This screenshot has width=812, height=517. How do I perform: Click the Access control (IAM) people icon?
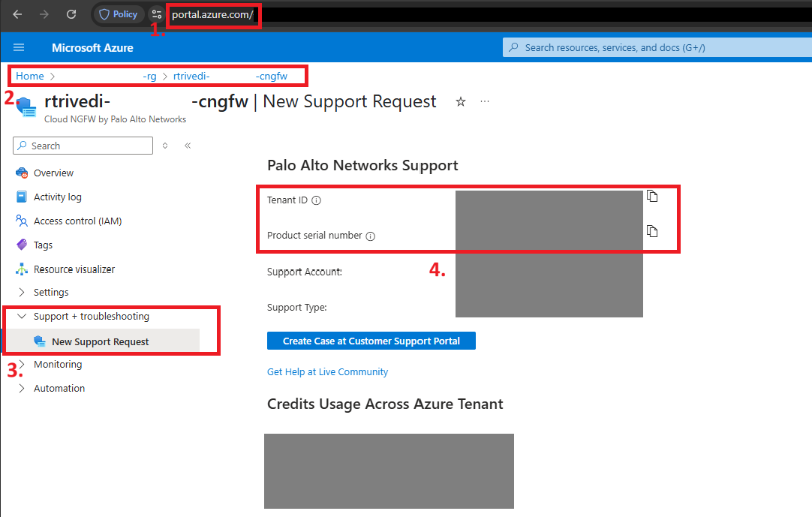pos(22,221)
